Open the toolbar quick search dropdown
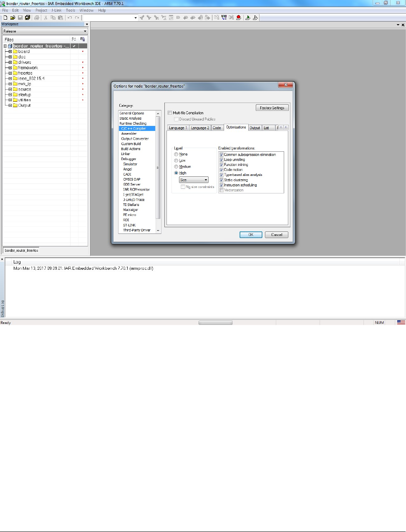 point(136,18)
